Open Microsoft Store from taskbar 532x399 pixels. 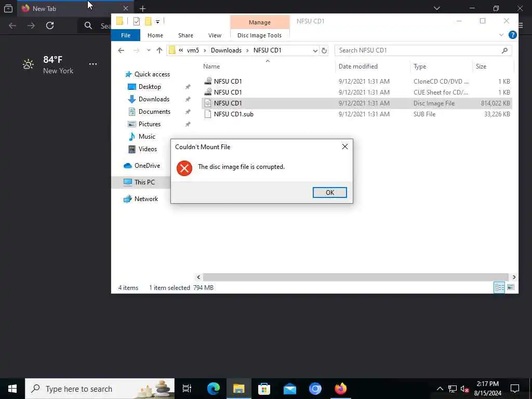coord(264,389)
